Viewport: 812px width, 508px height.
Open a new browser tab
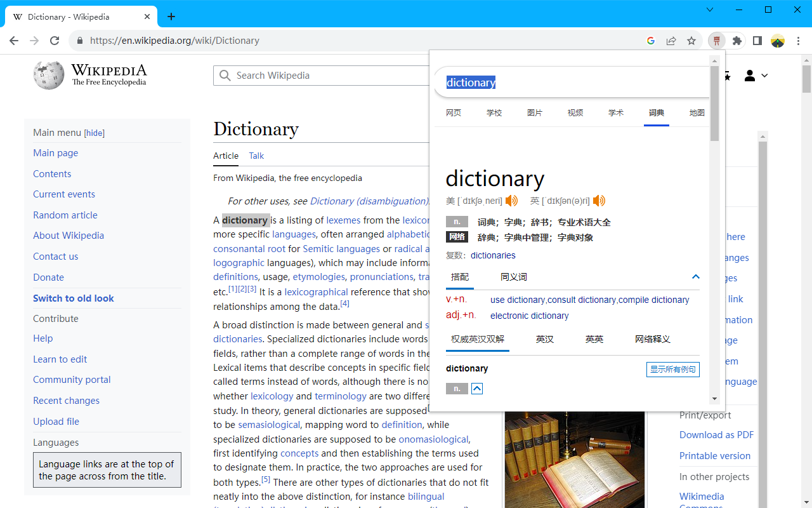coord(171,17)
